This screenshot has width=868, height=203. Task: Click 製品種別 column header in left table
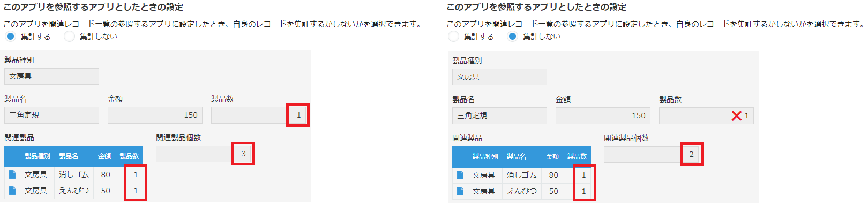pyautogui.click(x=38, y=156)
